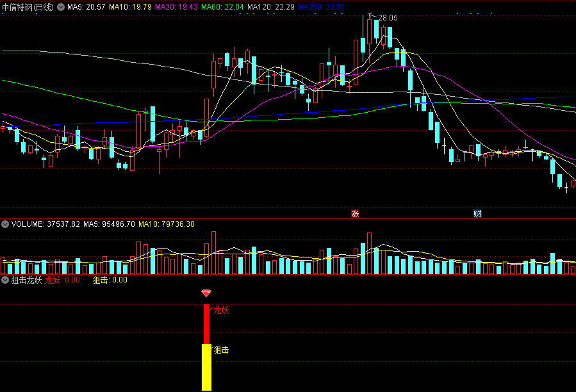This screenshot has width=576, height=392.
Task: Click the yellow 狙击 signal bar
Action: (x=206, y=368)
